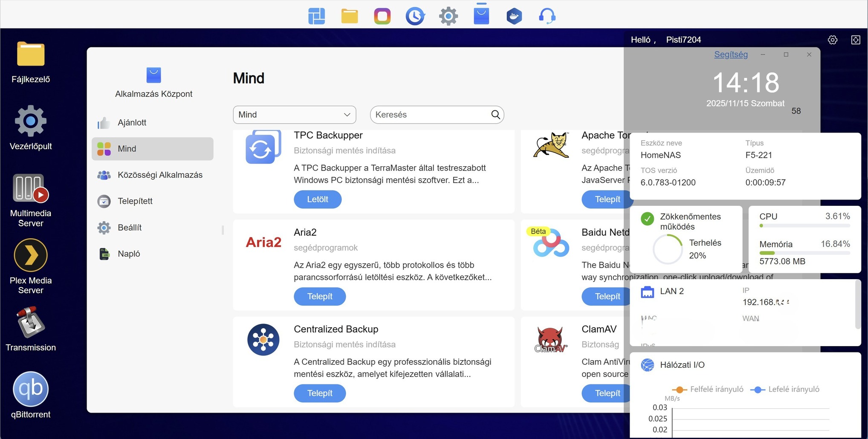Click the widget panel pin icon
Image resolution: width=868 pixels, height=439 pixels.
pos(856,40)
